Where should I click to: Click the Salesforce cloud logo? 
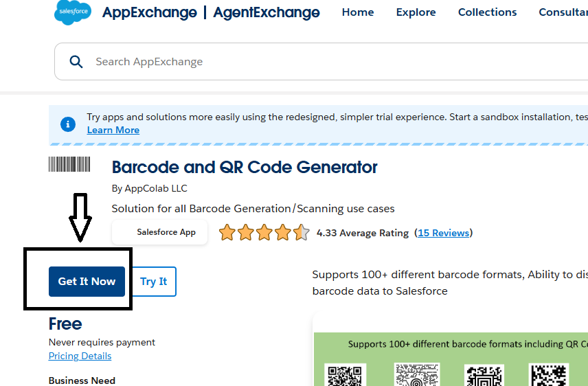73,12
